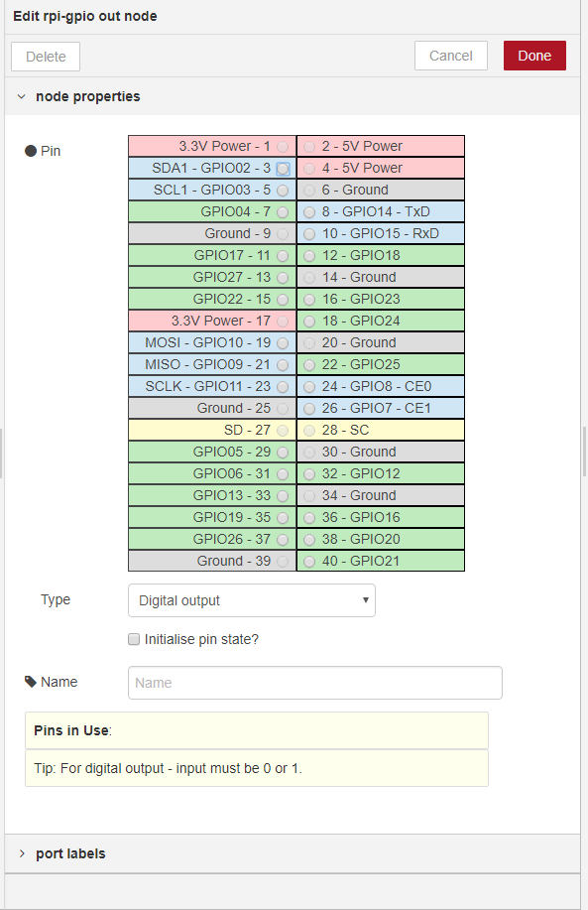The height and width of the screenshot is (910, 588).
Task: Click the Cancel button
Action: [451, 56]
